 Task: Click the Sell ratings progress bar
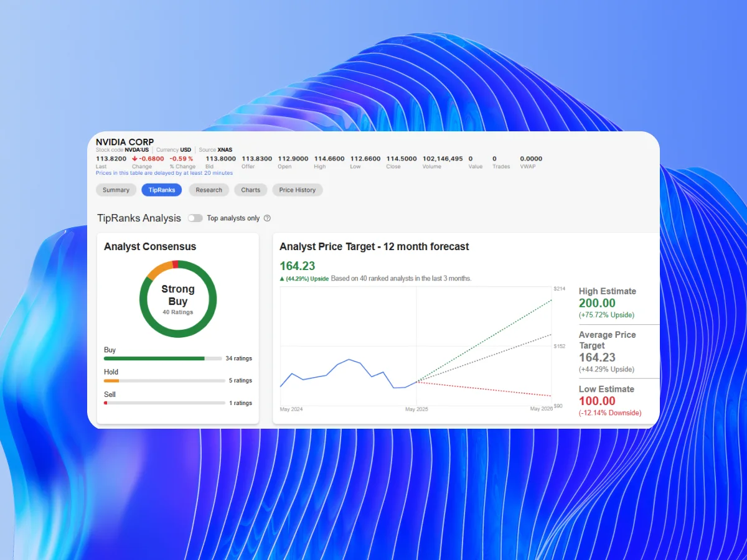(163, 403)
